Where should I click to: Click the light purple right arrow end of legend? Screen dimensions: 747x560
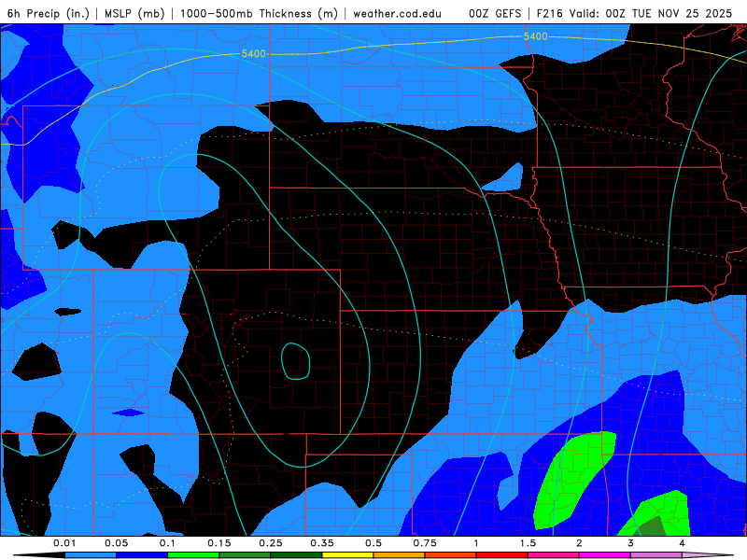[x=708, y=555]
